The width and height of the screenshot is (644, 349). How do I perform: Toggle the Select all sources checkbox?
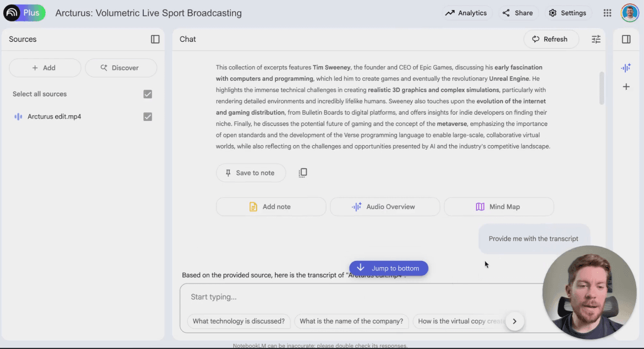(x=148, y=94)
